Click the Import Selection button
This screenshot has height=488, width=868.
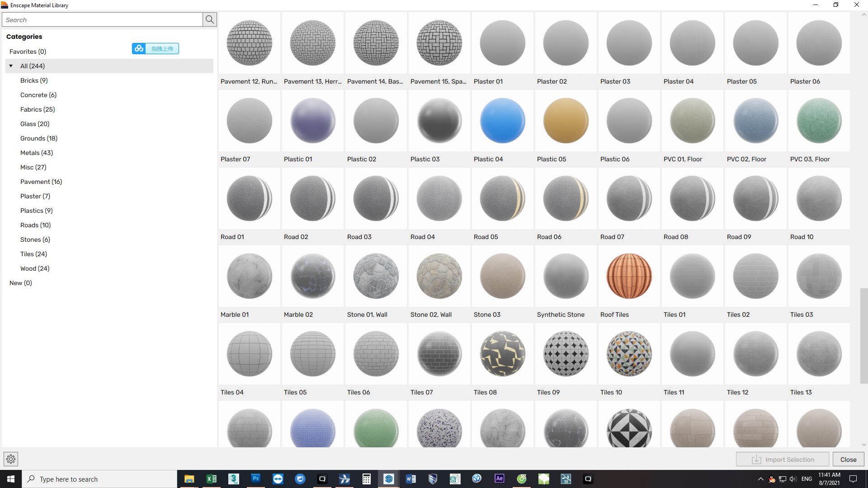[x=782, y=459]
